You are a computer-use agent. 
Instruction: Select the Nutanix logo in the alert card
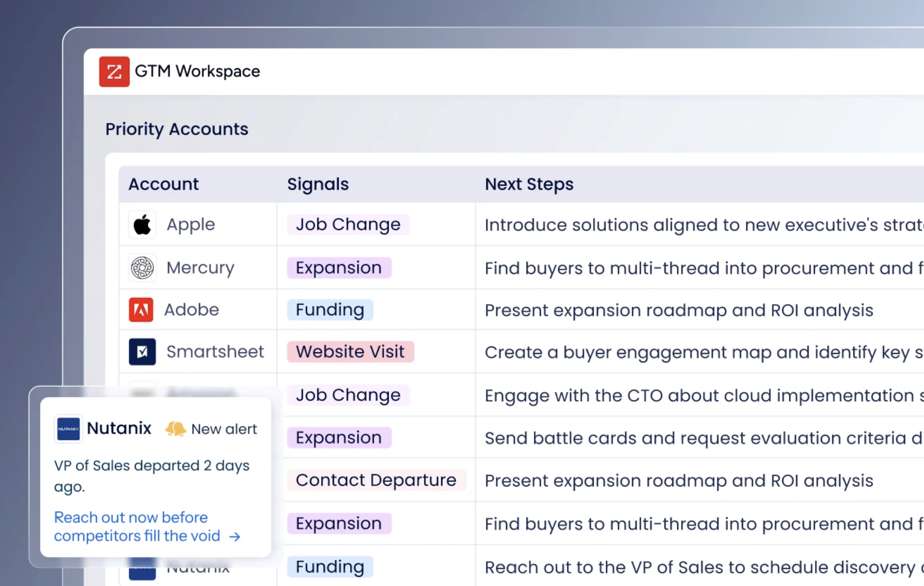pyautogui.click(x=68, y=429)
